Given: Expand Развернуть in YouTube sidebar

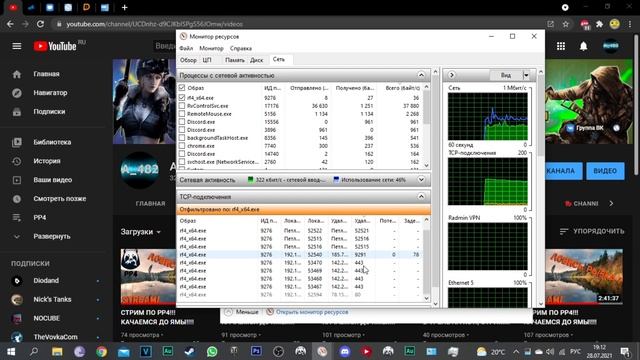Looking at the screenshot, I should [53, 236].
